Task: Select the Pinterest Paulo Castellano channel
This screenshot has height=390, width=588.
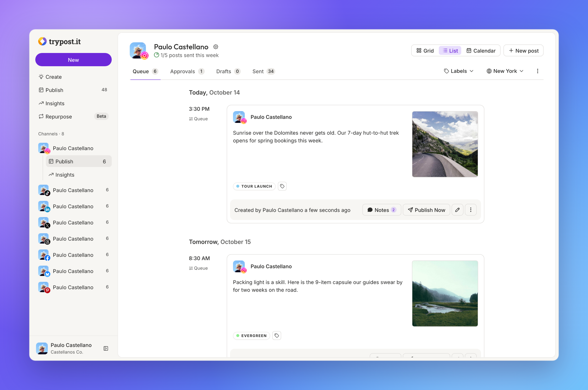Action: 73,287
